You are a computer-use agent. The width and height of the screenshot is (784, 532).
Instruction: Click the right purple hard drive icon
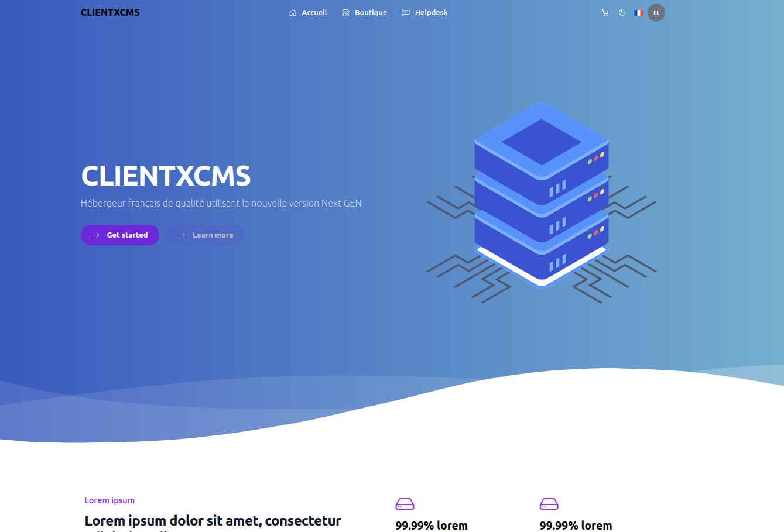pyautogui.click(x=549, y=504)
